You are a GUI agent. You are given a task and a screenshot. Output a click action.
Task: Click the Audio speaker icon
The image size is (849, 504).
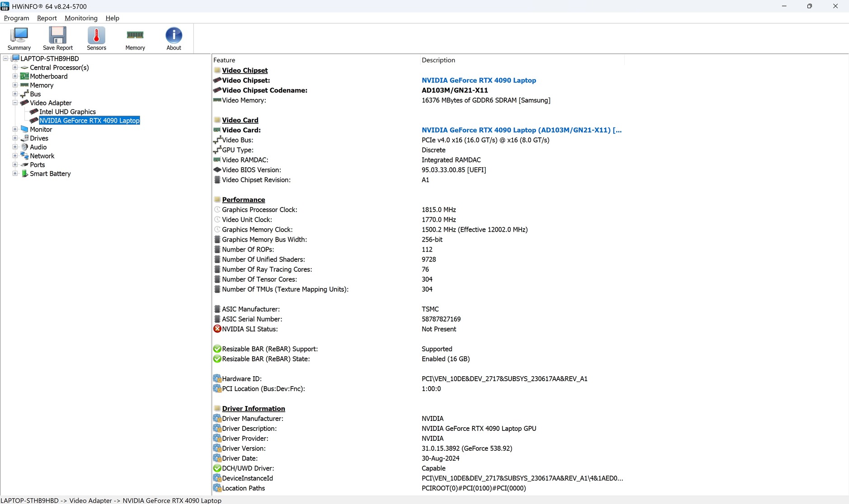point(24,147)
